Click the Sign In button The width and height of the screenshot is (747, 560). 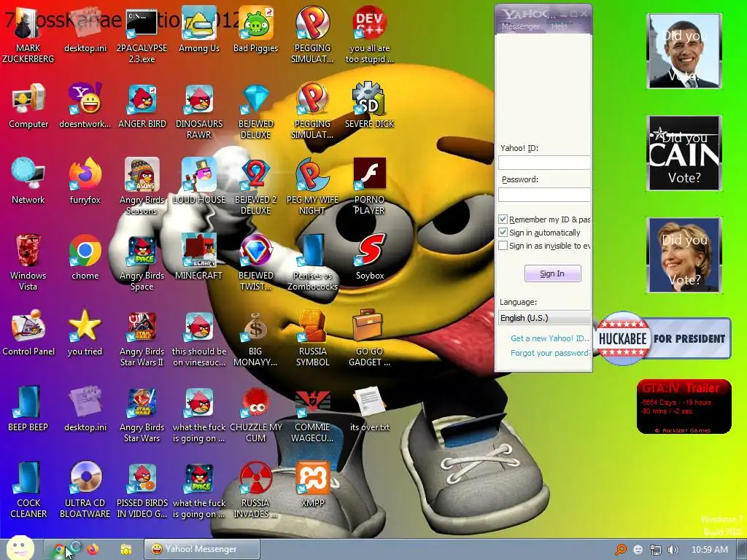(x=553, y=273)
